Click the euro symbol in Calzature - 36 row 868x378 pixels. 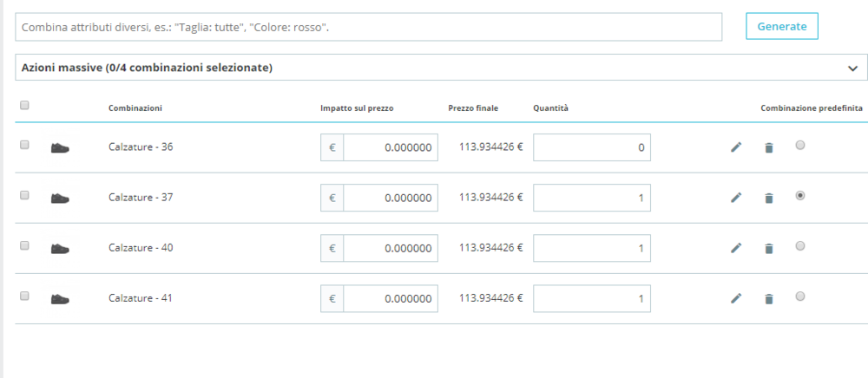click(x=332, y=147)
